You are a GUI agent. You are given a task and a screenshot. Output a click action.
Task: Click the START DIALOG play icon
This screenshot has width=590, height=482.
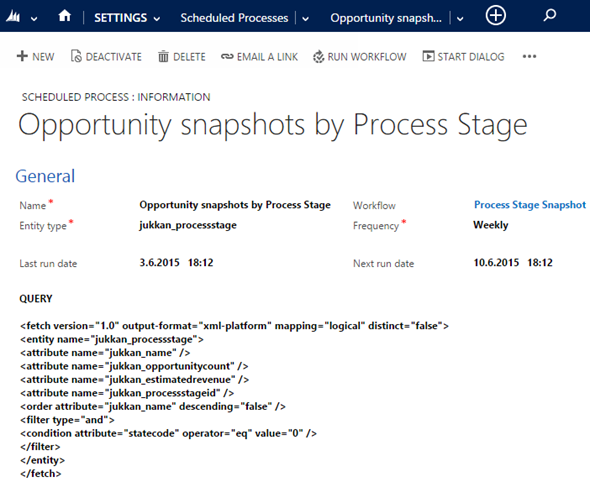428,56
